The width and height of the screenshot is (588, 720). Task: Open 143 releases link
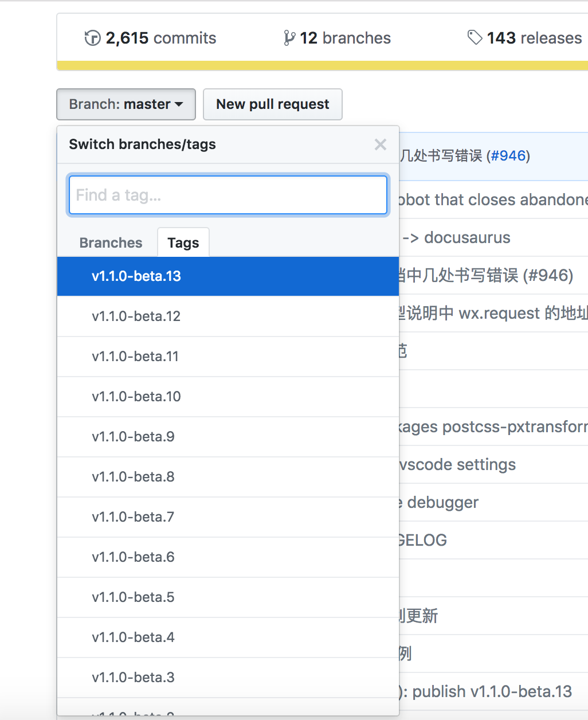pos(525,38)
